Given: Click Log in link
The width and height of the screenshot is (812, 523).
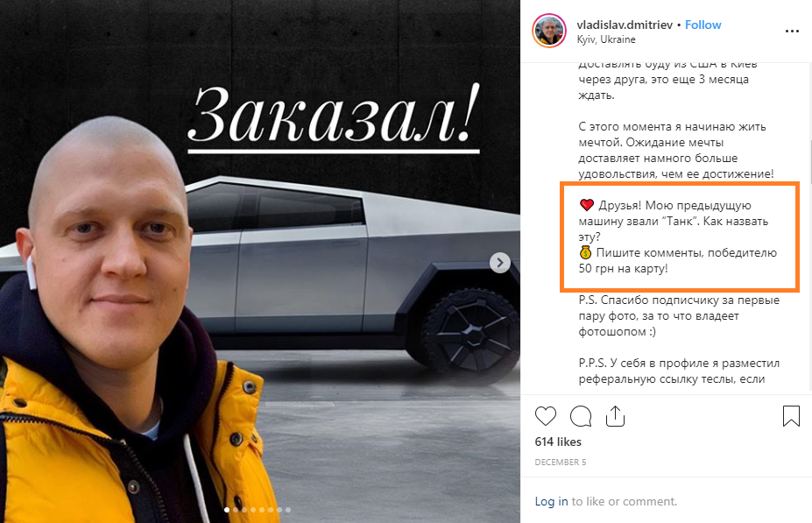Looking at the screenshot, I should tap(551, 501).
